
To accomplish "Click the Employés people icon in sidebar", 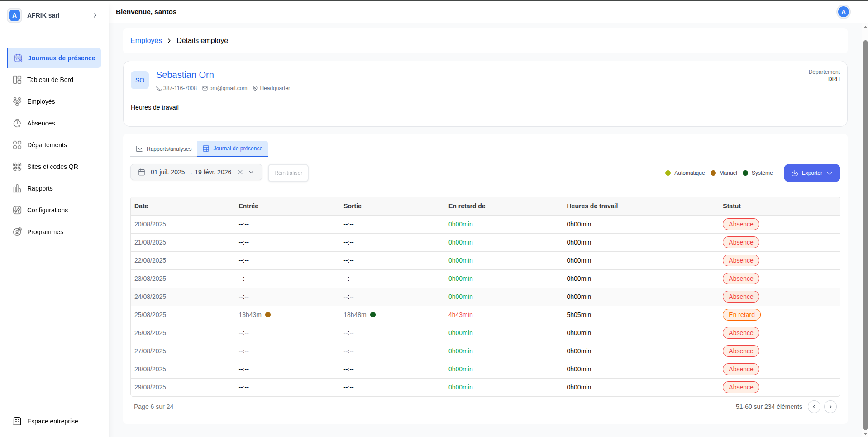I will 17,101.
